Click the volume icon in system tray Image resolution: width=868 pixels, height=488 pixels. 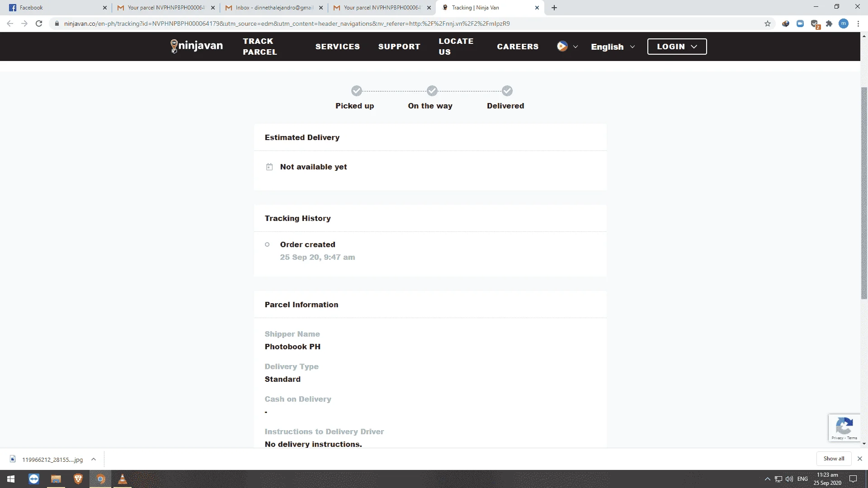pyautogui.click(x=789, y=479)
